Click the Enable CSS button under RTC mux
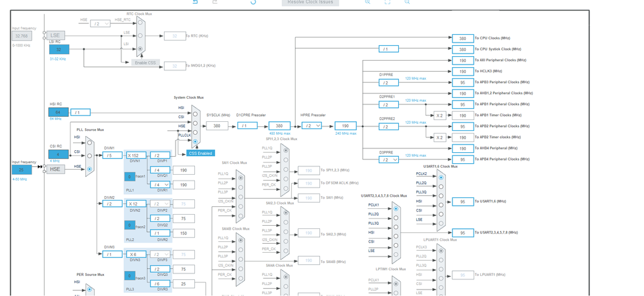 (145, 63)
